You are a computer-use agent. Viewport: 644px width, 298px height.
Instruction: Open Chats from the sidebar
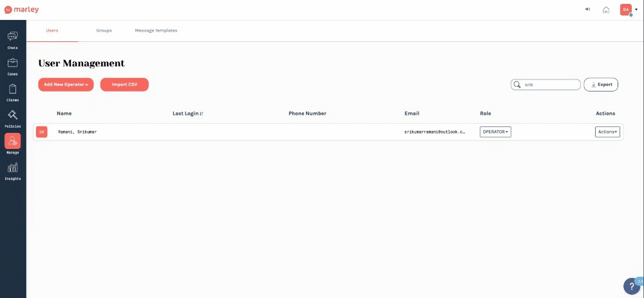point(13,38)
